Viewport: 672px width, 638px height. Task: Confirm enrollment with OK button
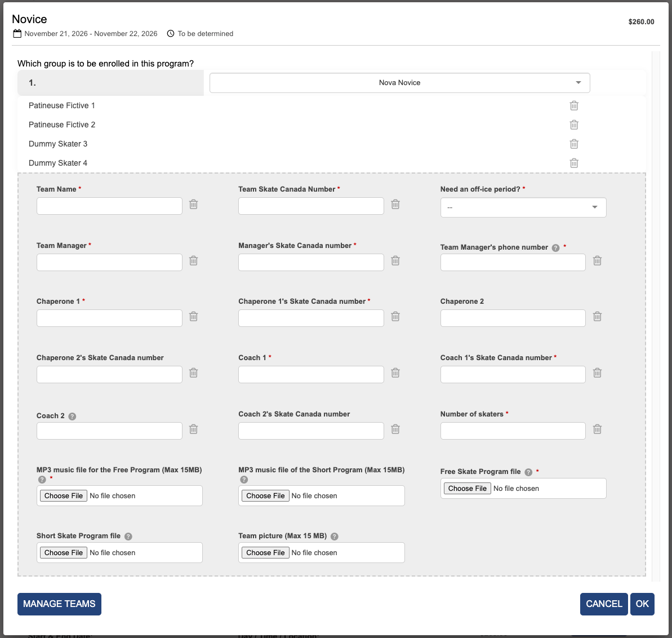pyautogui.click(x=642, y=604)
